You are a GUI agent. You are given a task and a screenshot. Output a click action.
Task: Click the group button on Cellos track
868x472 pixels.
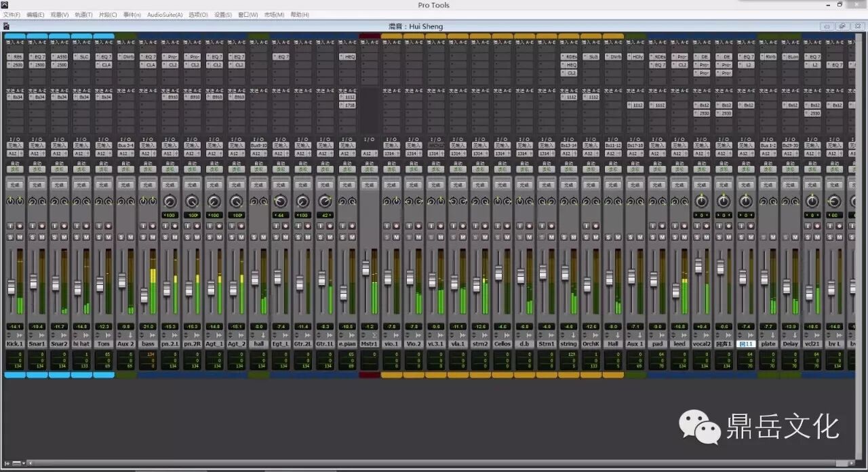click(502, 185)
